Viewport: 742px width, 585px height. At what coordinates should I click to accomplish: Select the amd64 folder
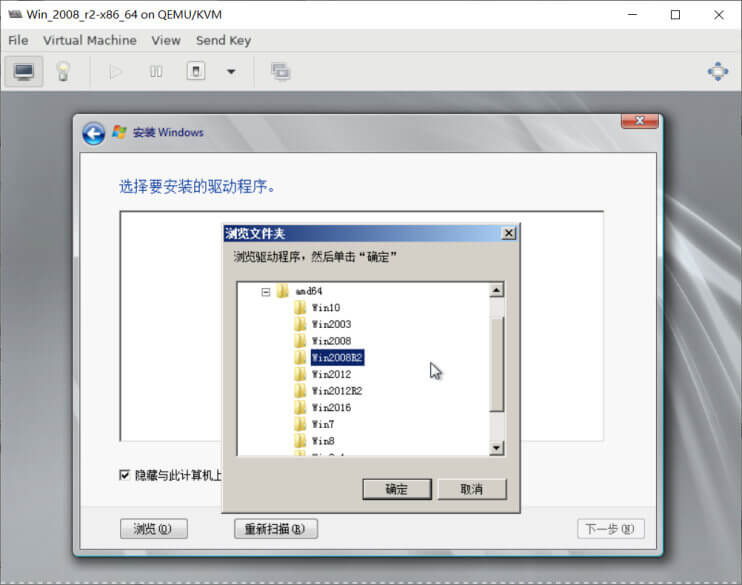click(x=309, y=291)
